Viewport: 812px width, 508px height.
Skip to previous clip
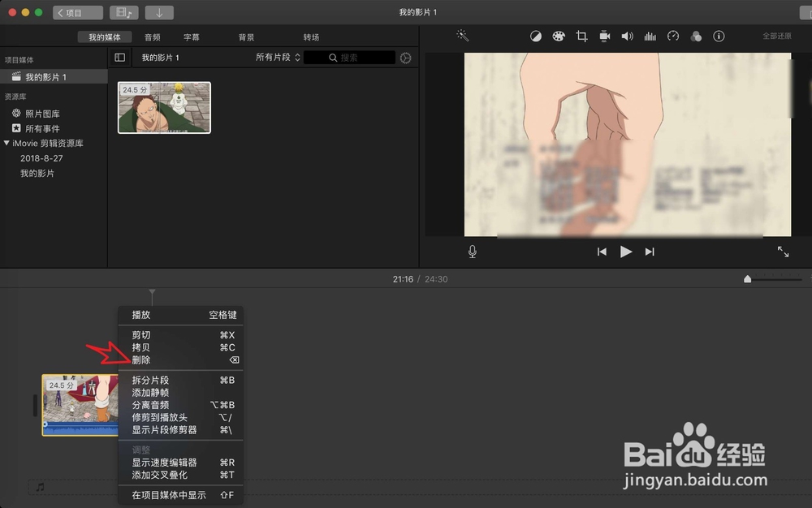click(602, 252)
